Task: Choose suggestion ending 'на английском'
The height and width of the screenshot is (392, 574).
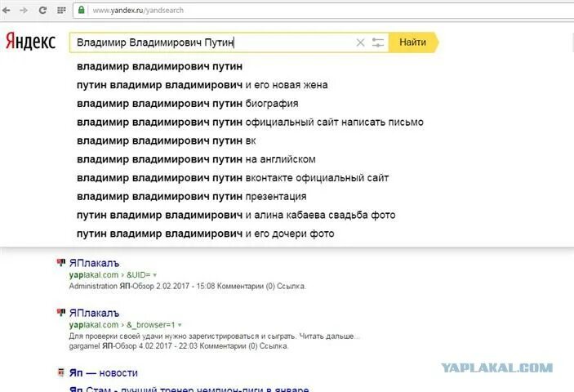Action: [x=196, y=159]
